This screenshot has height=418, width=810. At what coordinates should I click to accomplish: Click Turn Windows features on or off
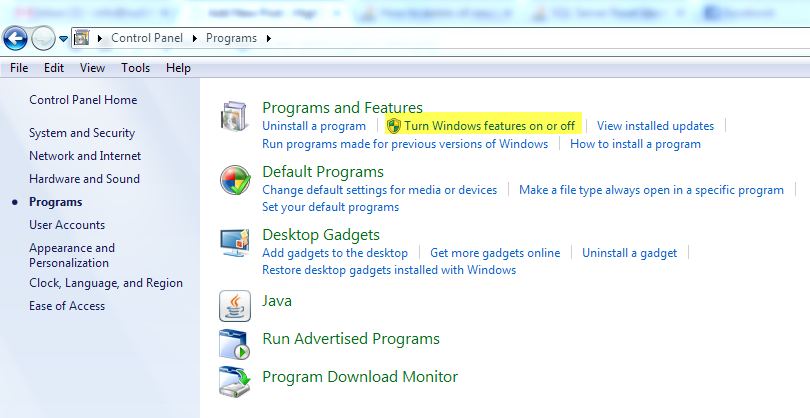click(490, 126)
